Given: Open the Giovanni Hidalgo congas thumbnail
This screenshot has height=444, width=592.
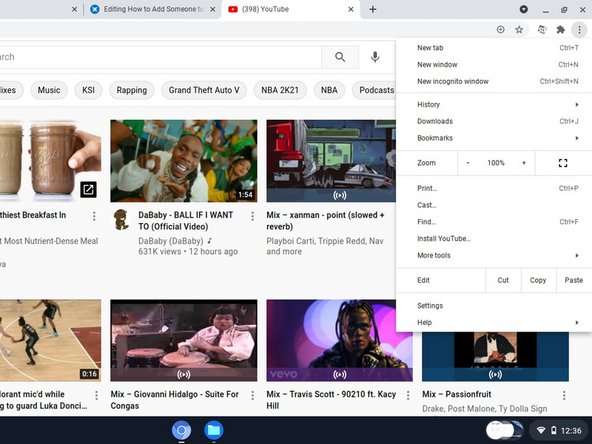Looking at the screenshot, I should pos(184,340).
